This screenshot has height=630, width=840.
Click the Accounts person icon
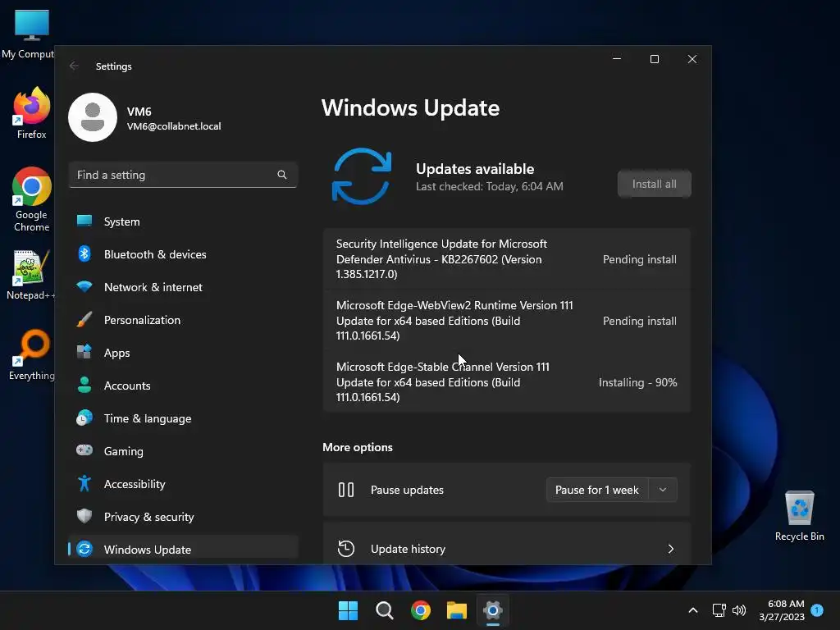coord(84,385)
